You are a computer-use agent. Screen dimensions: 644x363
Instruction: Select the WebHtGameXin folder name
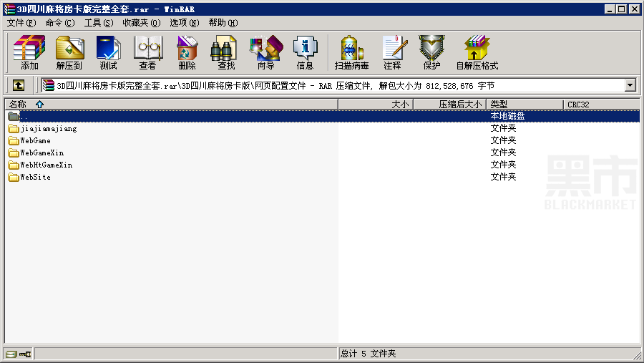tap(47, 165)
